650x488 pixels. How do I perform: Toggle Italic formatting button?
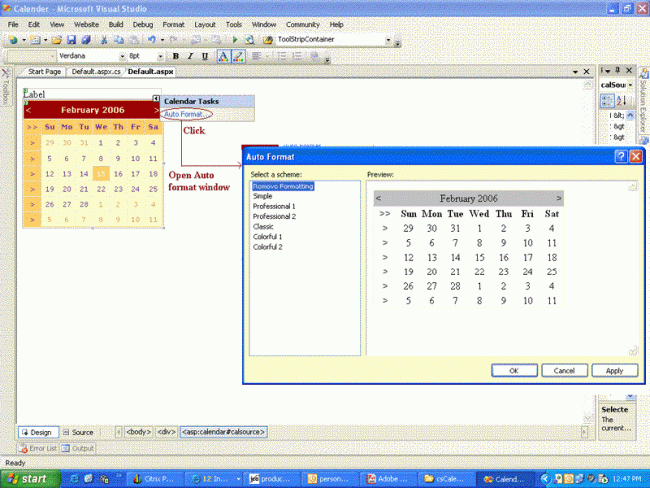190,56
